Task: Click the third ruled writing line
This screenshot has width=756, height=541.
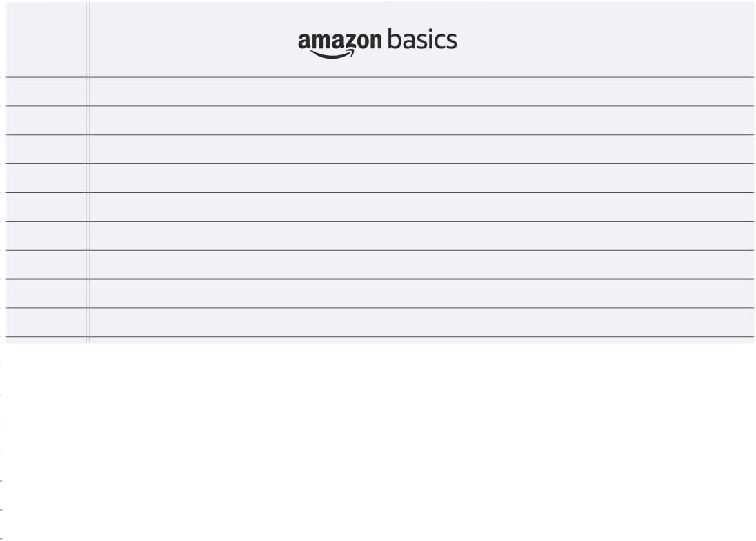Action: pyautogui.click(x=421, y=150)
